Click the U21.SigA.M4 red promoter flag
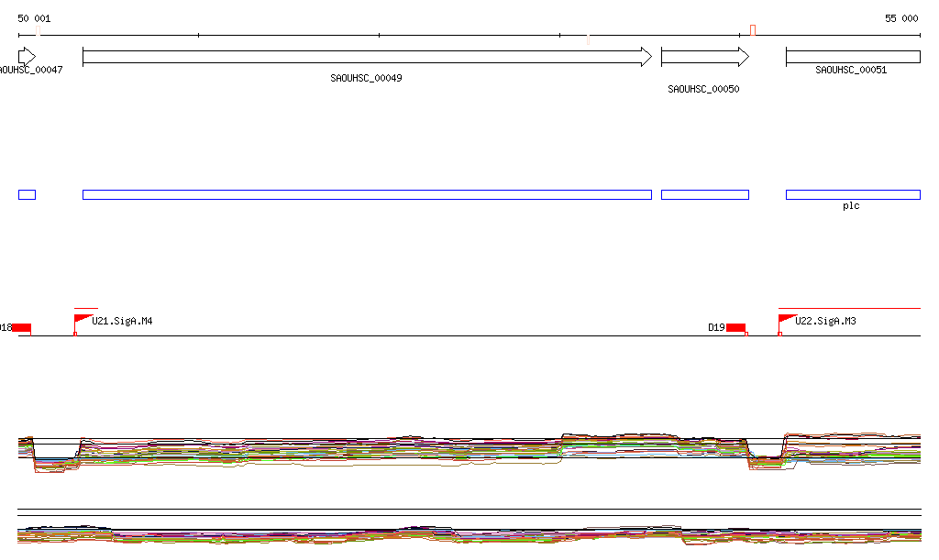 pos(83,319)
